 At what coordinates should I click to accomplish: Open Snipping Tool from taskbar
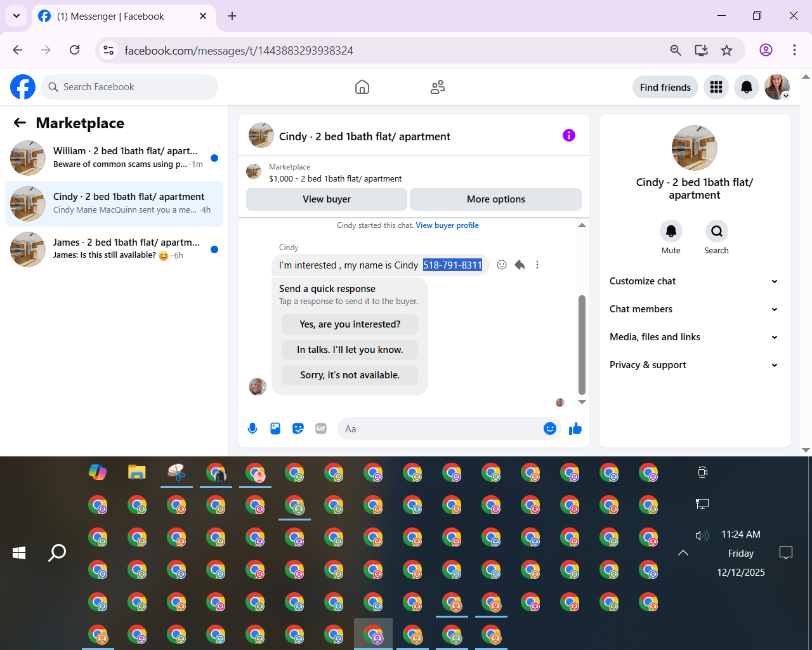[x=176, y=472]
